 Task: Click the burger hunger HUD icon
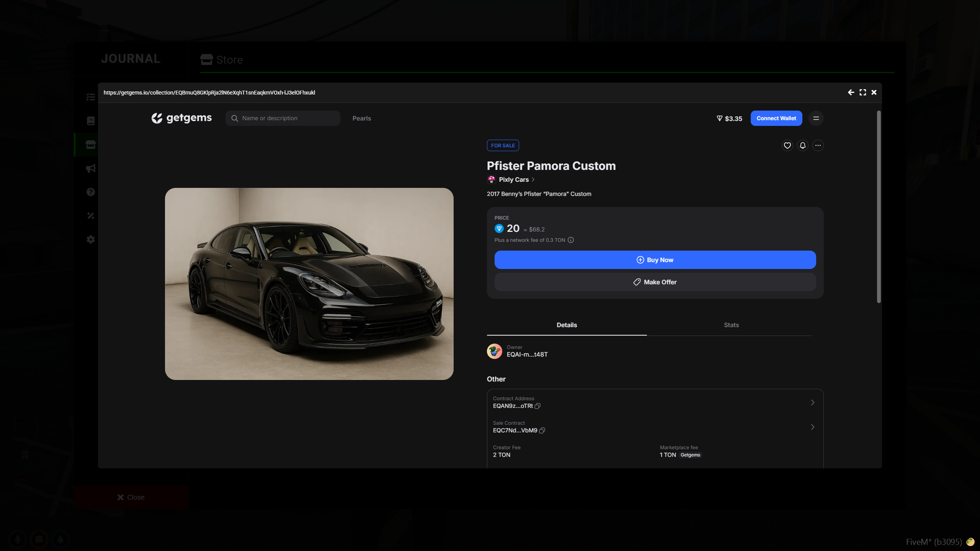[39, 540]
